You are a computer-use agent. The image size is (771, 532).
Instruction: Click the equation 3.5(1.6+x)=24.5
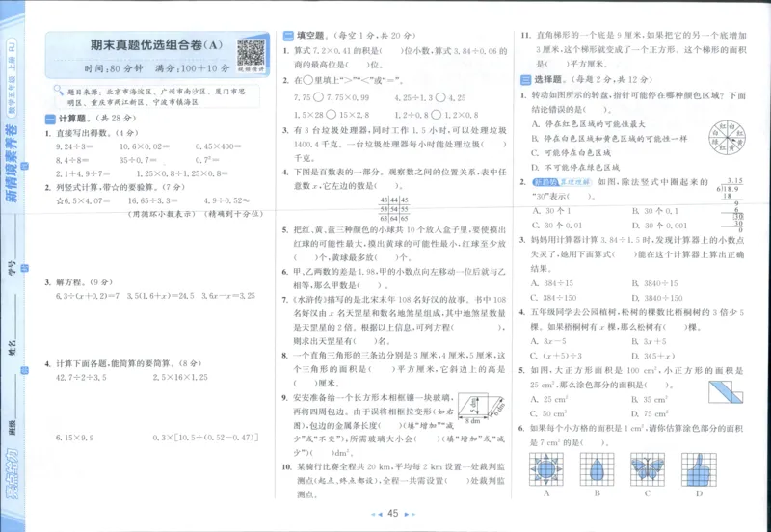pos(160,296)
